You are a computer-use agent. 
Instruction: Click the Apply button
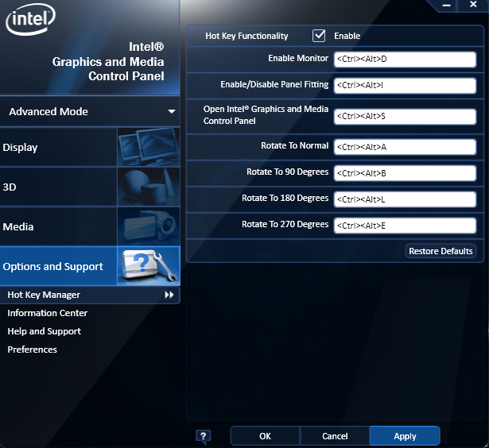405,436
